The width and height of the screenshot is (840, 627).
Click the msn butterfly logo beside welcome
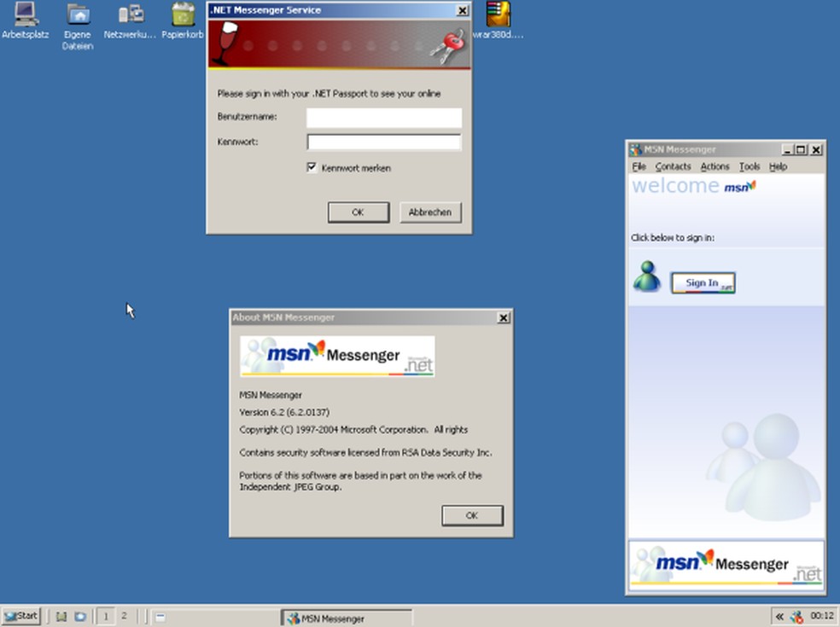pos(740,186)
